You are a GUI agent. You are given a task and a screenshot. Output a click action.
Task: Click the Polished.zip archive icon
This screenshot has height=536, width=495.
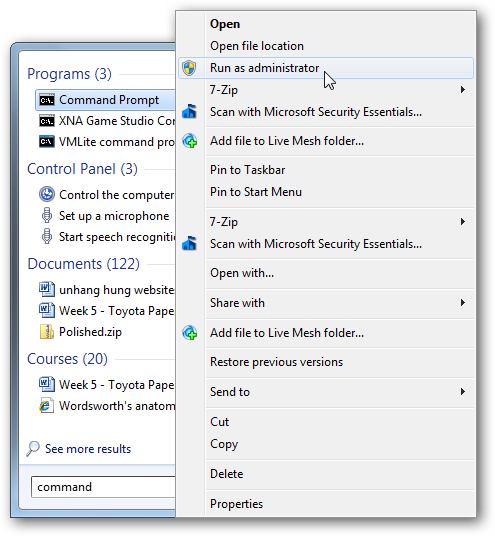(x=47, y=332)
